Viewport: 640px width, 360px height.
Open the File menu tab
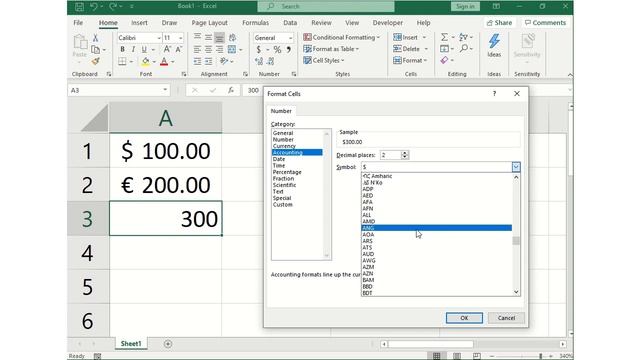78,23
